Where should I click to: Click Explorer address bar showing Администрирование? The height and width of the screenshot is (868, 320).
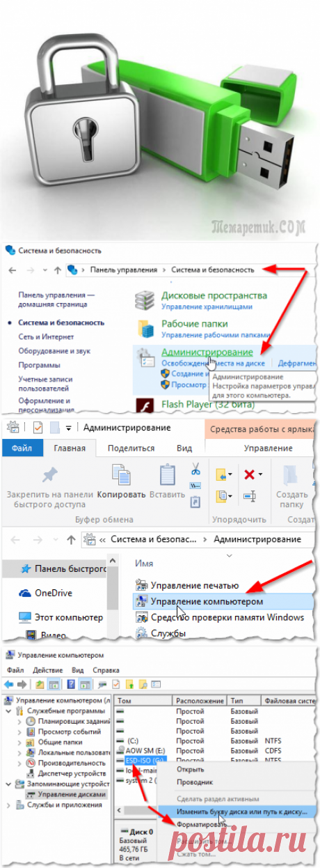coord(198,539)
